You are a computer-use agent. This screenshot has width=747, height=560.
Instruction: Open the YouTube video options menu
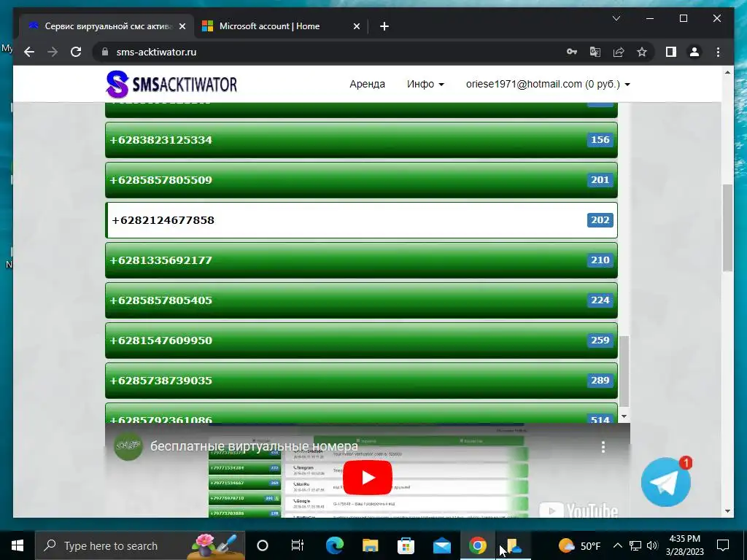pos(603,447)
